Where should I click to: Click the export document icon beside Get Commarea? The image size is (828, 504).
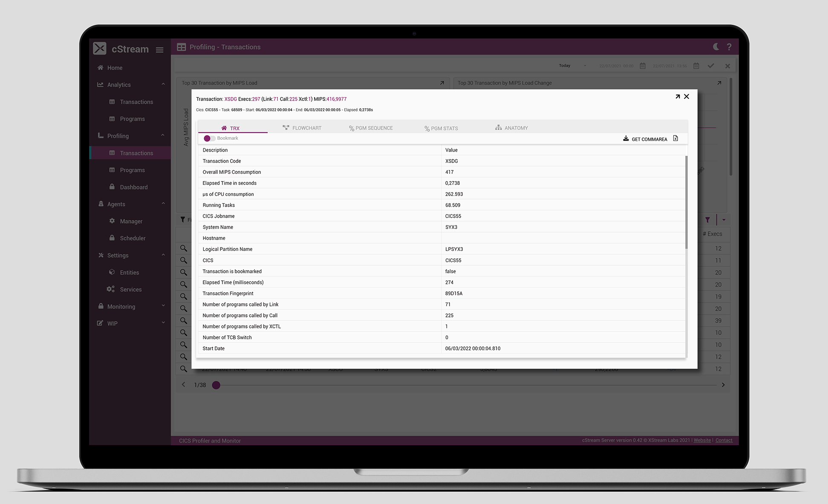675,138
